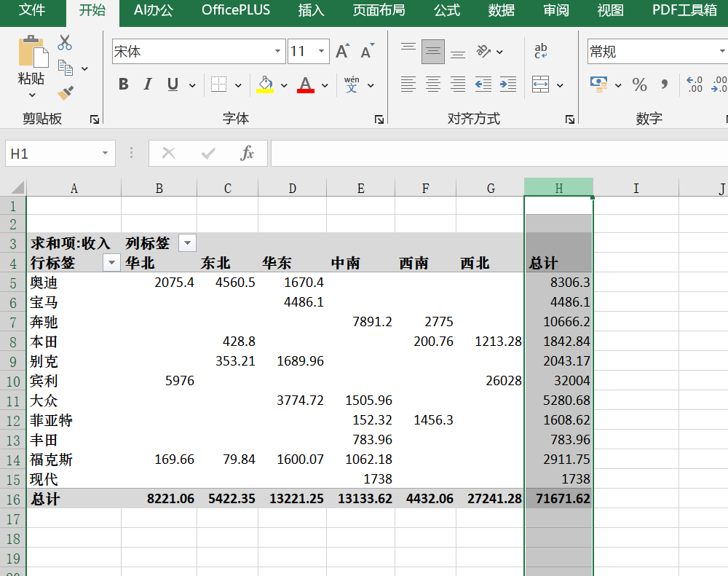Toggle underline formatting
The image size is (728, 576).
(x=173, y=84)
